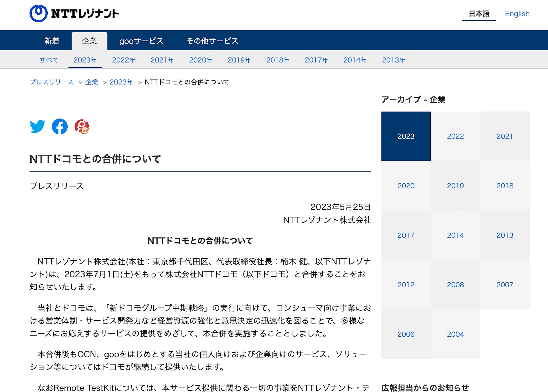
Task: Click the red goo blog share icon
Action: pyautogui.click(x=82, y=126)
